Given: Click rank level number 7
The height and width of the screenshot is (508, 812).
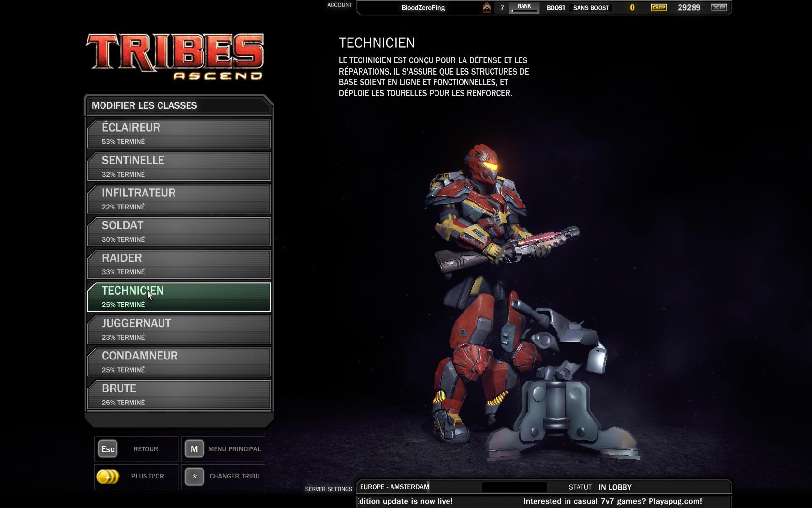Looking at the screenshot, I should [x=502, y=8].
